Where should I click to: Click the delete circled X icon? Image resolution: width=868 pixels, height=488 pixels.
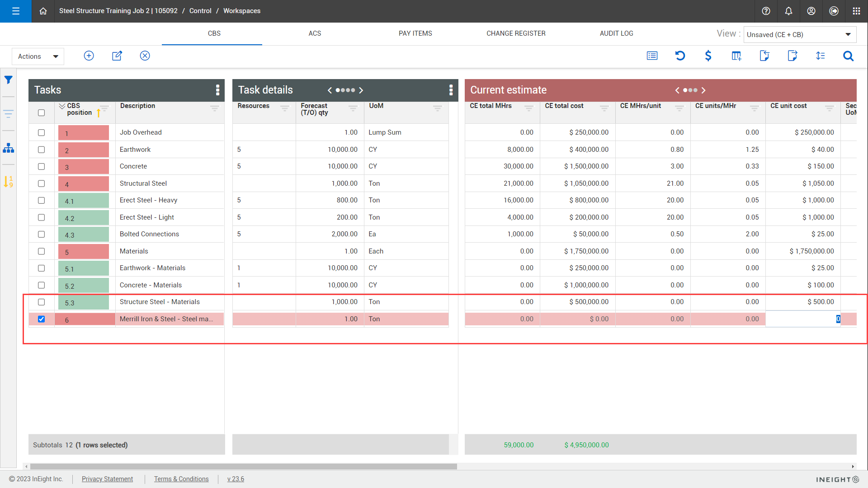click(x=145, y=56)
